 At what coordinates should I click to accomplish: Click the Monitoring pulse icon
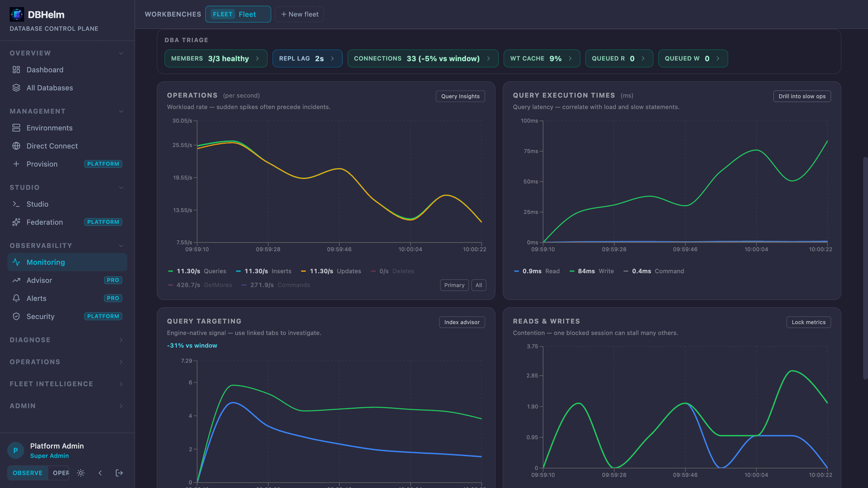click(x=16, y=262)
